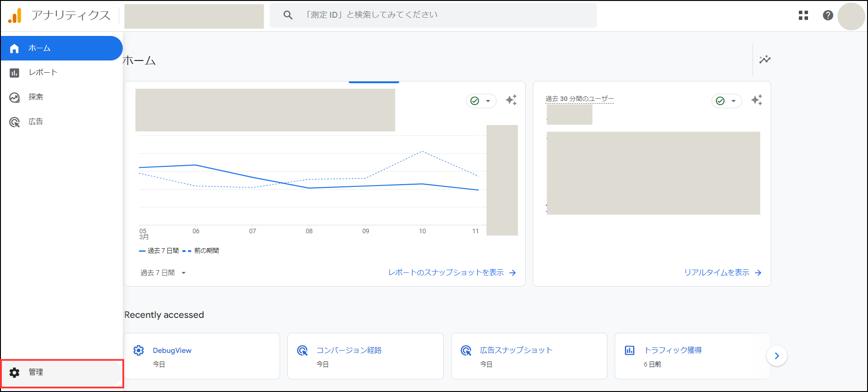Screen dimensions: 868x392
Task: Click the magnifier search icon
Action: point(288,15)
